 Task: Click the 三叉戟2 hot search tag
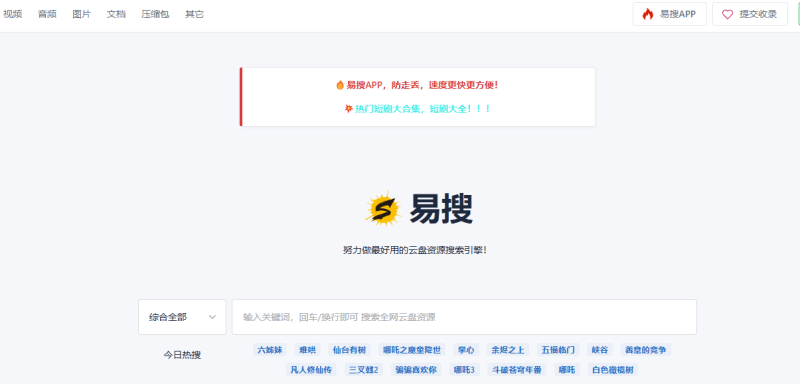click(x=363, y=370)
